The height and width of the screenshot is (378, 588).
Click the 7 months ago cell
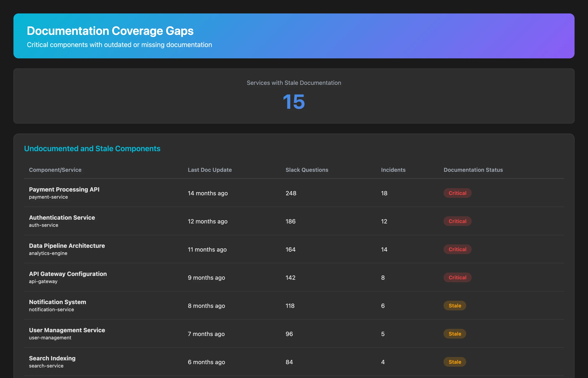click(206, 334)
